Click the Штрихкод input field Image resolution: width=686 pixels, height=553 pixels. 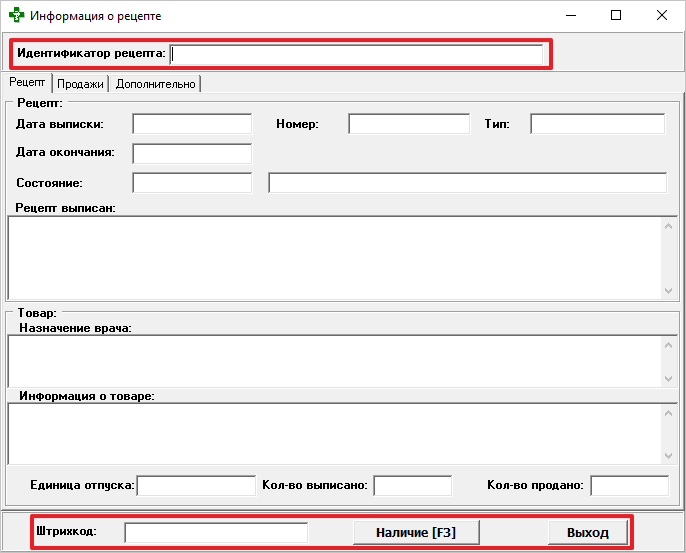(216, 532)
